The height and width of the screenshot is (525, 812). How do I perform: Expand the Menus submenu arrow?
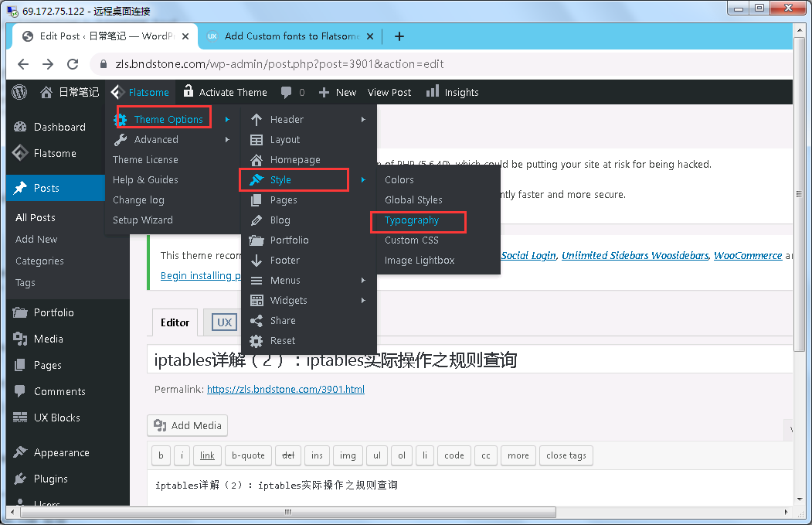click(364, 281)
